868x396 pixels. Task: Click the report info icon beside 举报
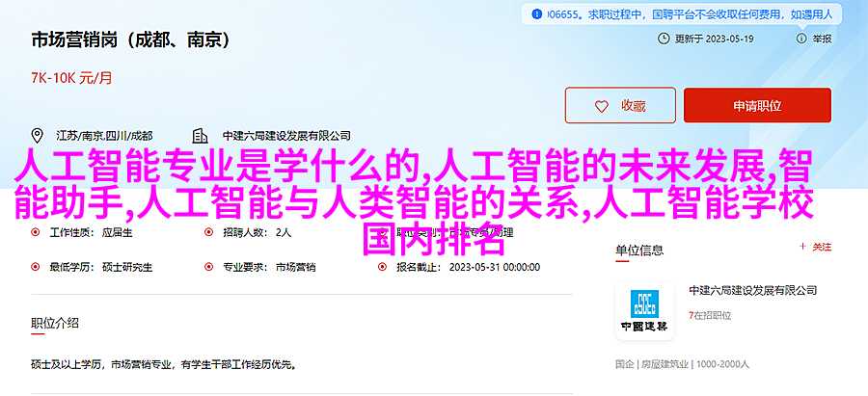(x=801, y=39)
